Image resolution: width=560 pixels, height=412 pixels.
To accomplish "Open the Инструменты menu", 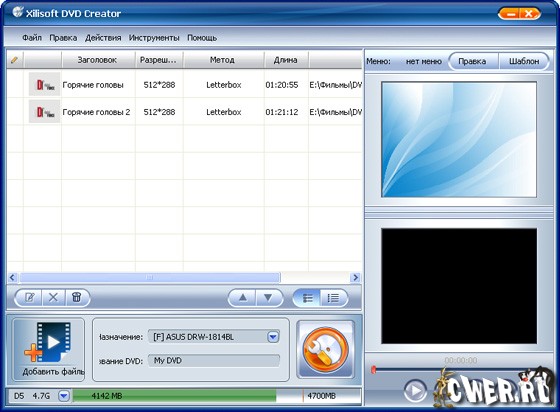I will coord(154,38).
